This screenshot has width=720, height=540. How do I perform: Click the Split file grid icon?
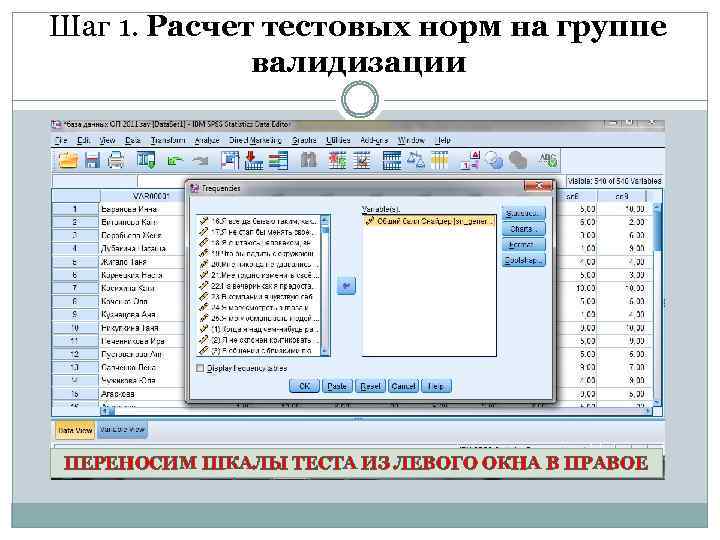tap(392, 161)
